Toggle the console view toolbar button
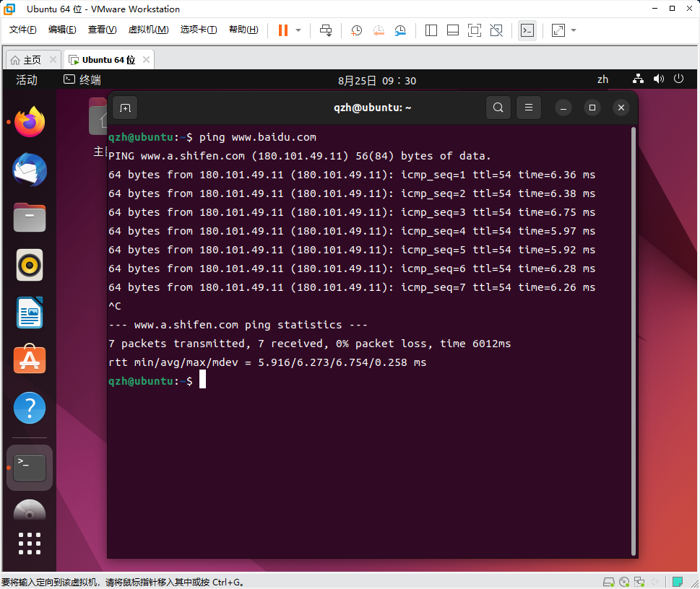Image resolution: width=700 pixels, height=589 pixels. click(x=527, y=30)
